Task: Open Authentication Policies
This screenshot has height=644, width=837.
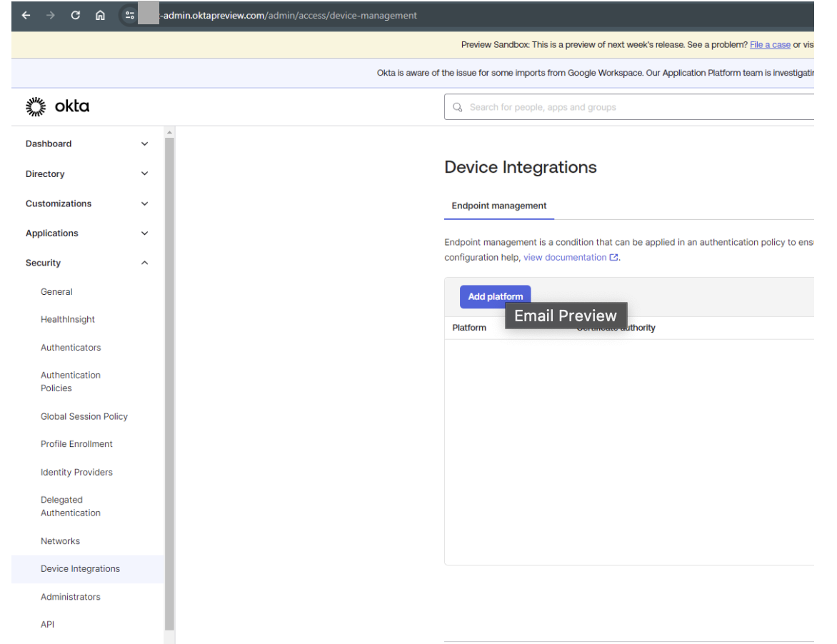Action: (x=71, y=382)
